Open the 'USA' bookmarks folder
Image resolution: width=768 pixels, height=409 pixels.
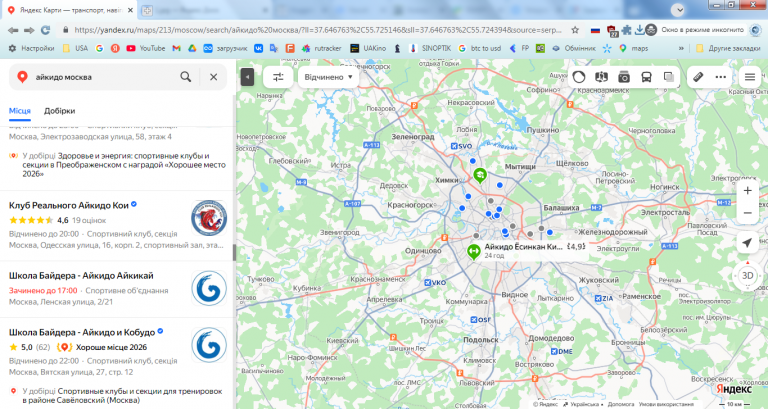(75, 48)
